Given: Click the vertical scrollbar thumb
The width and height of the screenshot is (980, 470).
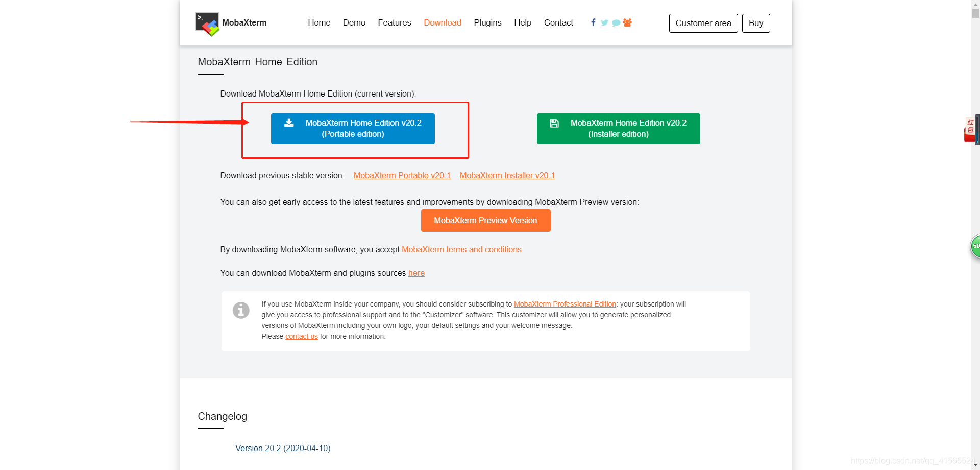Looking at the screenshot, I should click(975, 13).
